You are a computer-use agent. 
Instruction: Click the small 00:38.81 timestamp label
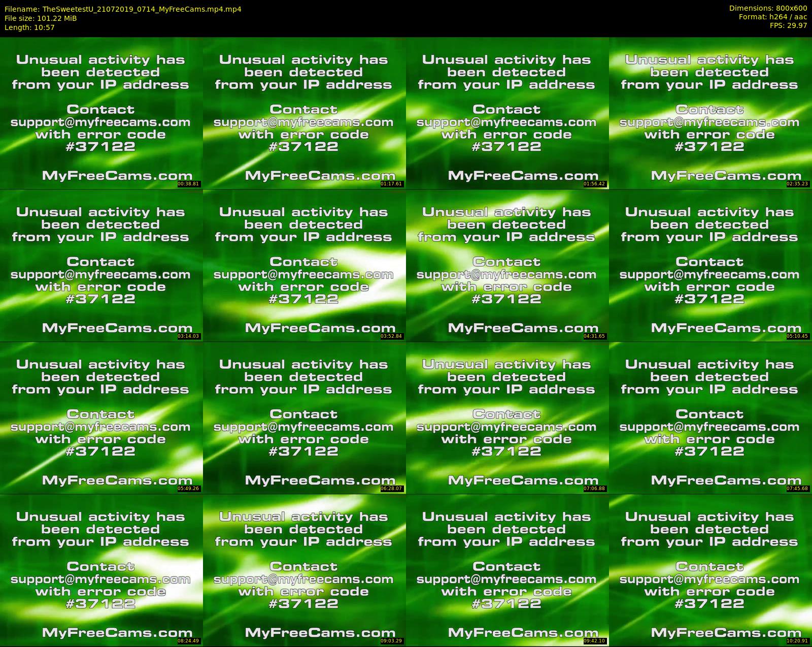click(x=189, y=184)
